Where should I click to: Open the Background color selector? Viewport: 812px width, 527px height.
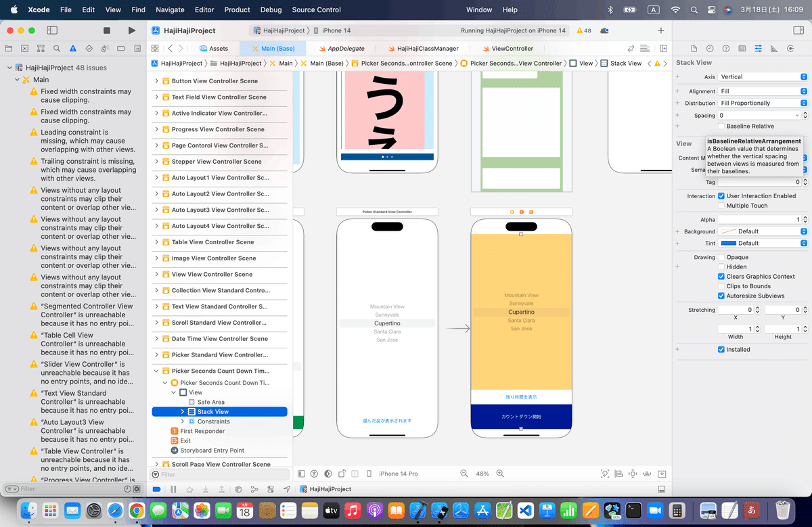pos(763,231)
